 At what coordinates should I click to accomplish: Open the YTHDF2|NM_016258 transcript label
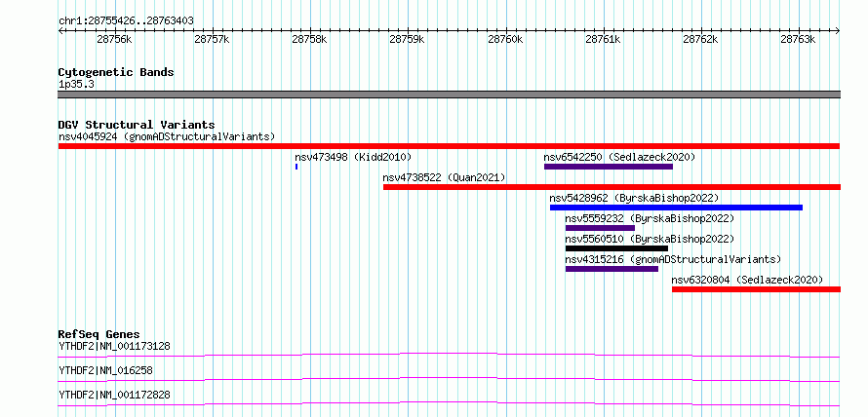coord(105,370)
